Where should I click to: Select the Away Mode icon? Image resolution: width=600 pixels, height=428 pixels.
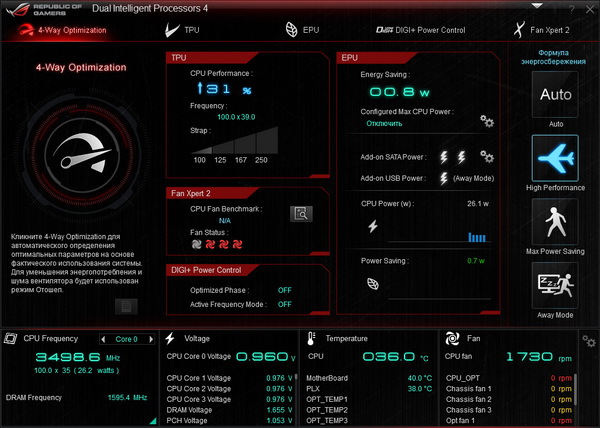click(x=555, y=285)
